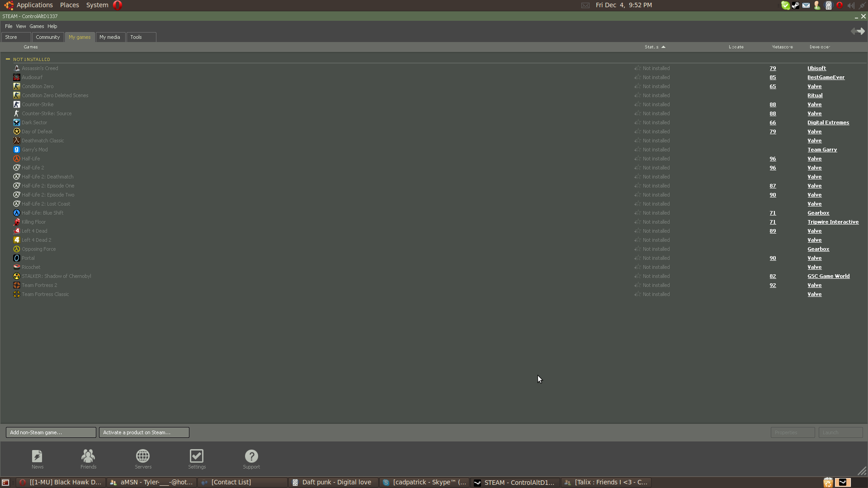Select the Opposing Force game row
This screenshot has height=488, width=868.
pyautogui.click(x=434, y=249)
